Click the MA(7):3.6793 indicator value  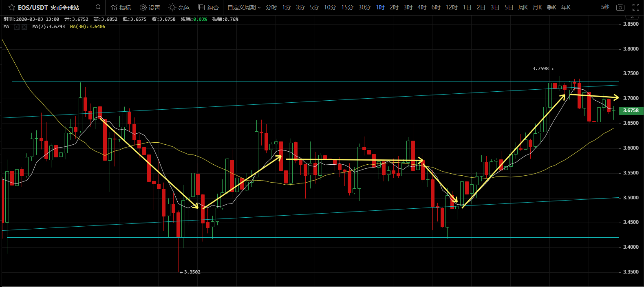(x=49, y=26)
